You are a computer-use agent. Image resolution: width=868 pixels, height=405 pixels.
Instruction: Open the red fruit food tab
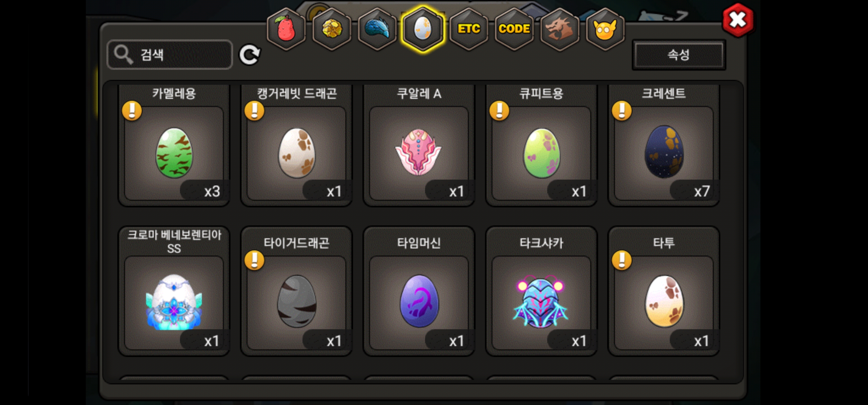tap(286, 29)
